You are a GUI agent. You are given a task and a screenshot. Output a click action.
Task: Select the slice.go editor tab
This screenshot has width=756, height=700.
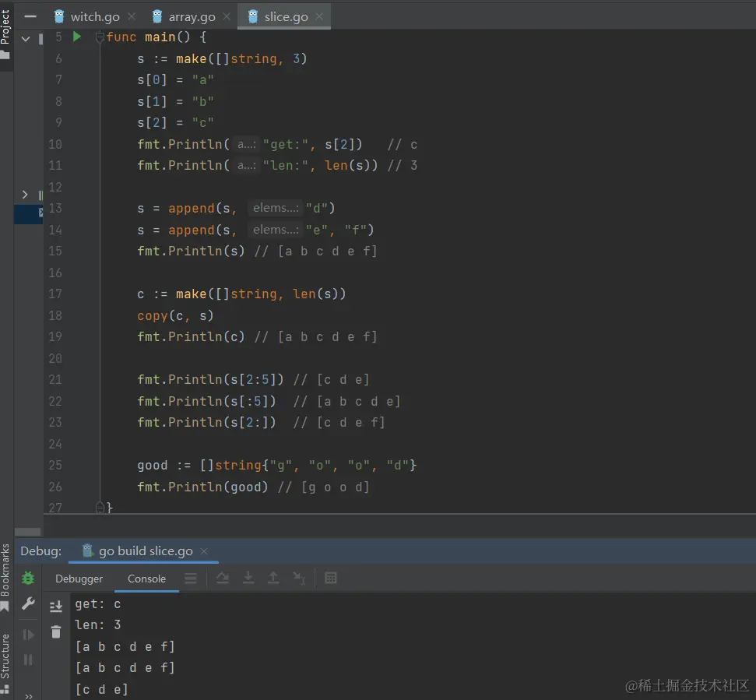pos(286,17)
